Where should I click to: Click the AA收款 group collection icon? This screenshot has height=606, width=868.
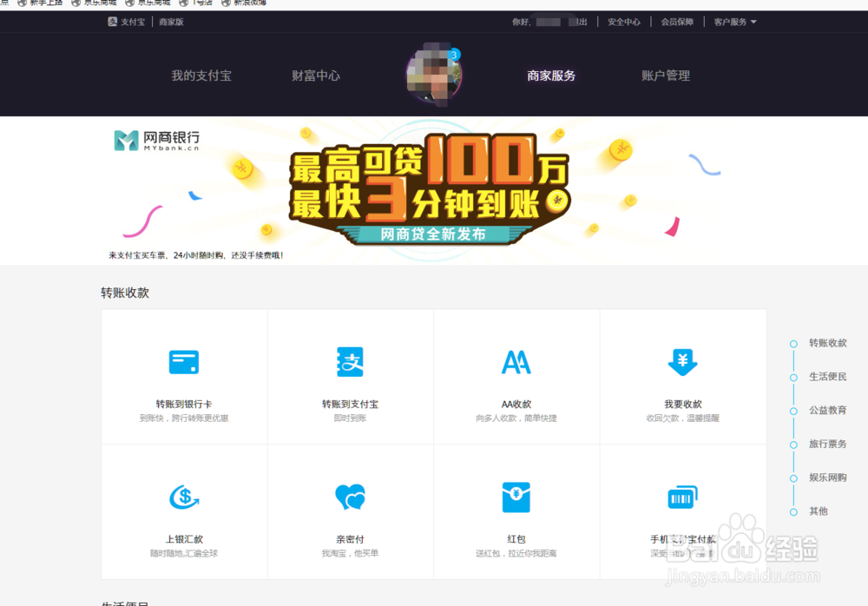[x=516, y=363]
